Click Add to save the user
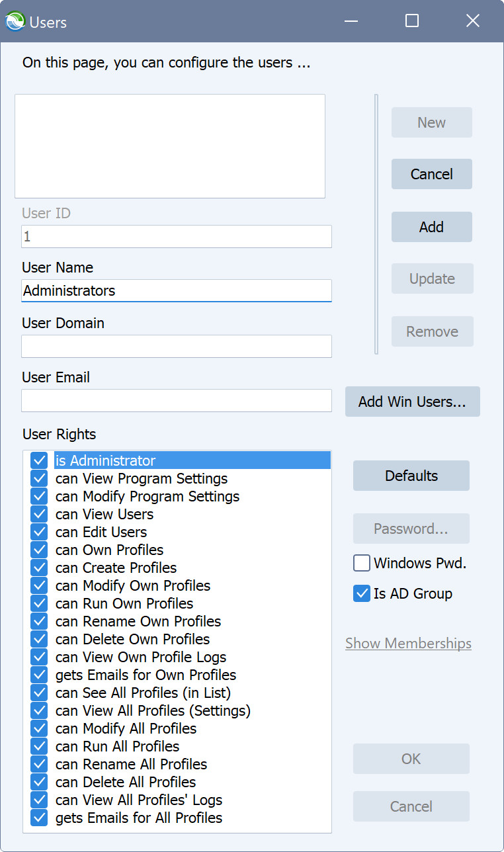This screenshot has width=504, height=852. [431, 227]
